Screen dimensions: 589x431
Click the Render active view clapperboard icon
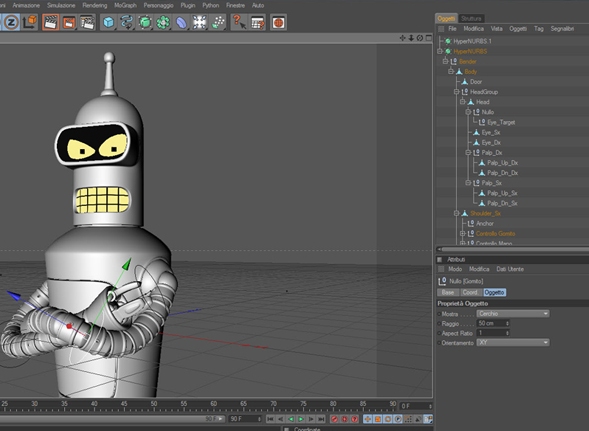51,22
